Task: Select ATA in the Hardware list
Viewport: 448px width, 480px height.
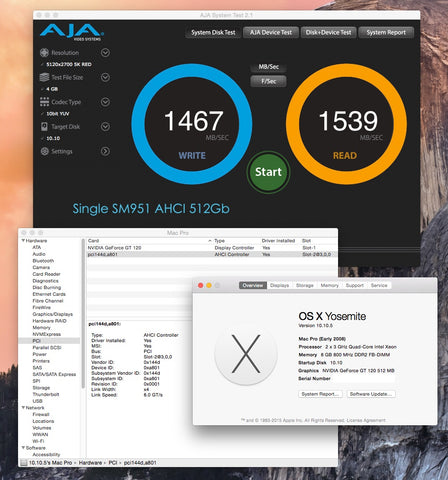Action: [x=37, y=247]
